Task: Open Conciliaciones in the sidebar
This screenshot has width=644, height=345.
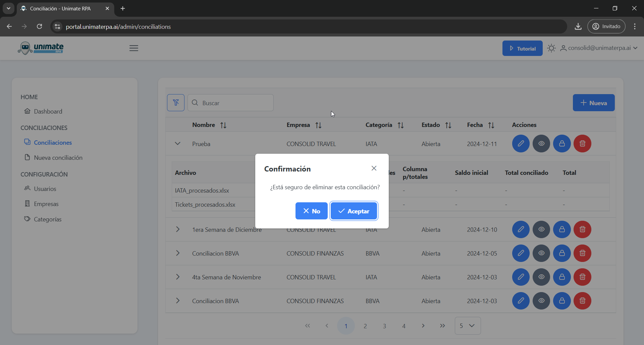Action: 48,142
